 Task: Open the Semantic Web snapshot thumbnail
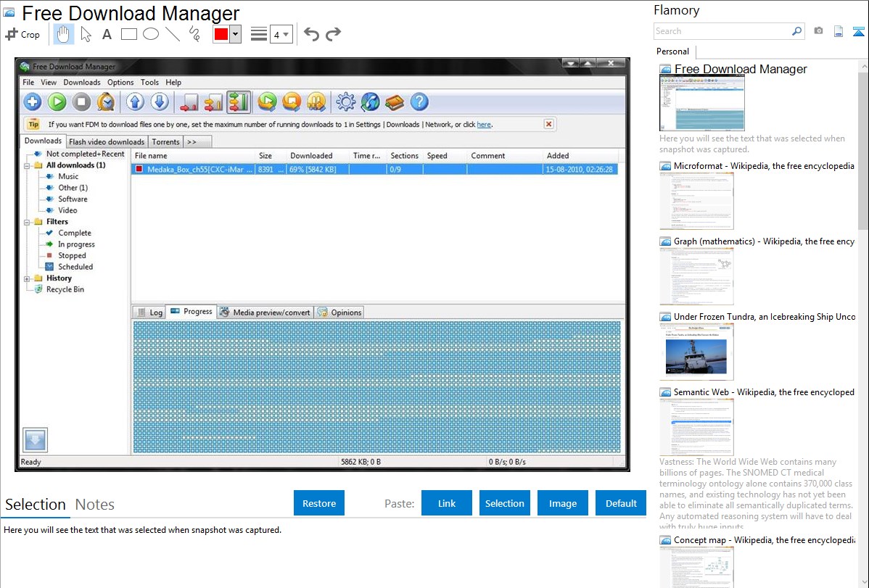tap(696, 427)
